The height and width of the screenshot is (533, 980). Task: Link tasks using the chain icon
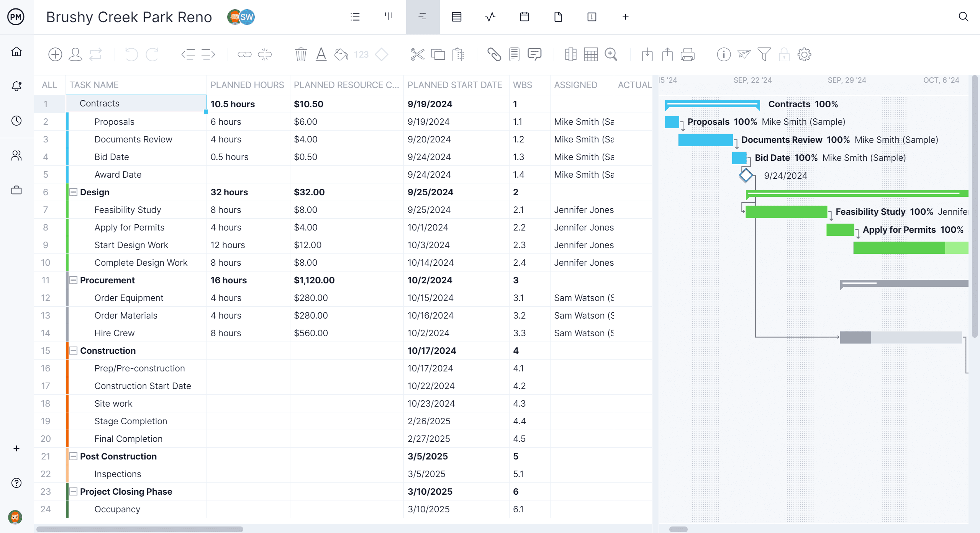coord(244,54)
